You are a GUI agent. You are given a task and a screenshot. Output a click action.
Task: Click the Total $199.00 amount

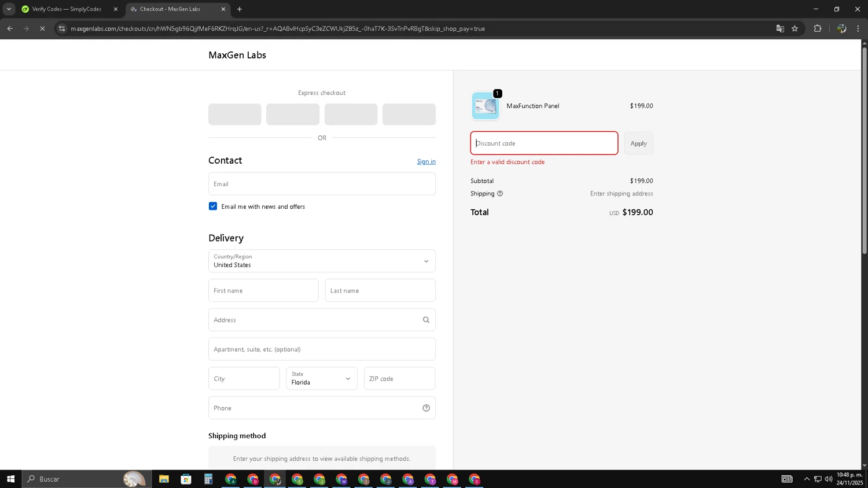(x=638, y=212)
